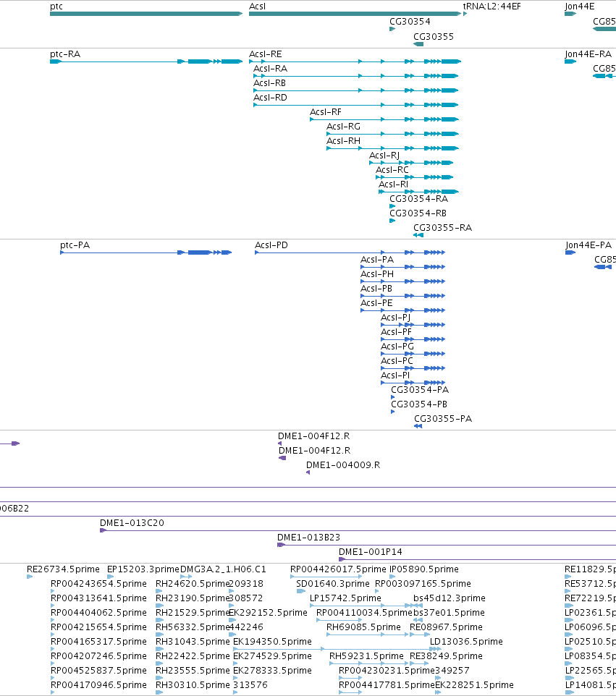The image size is (616, 696).
Task: Open transcript Acsl-RG
Action: point(392,134)
